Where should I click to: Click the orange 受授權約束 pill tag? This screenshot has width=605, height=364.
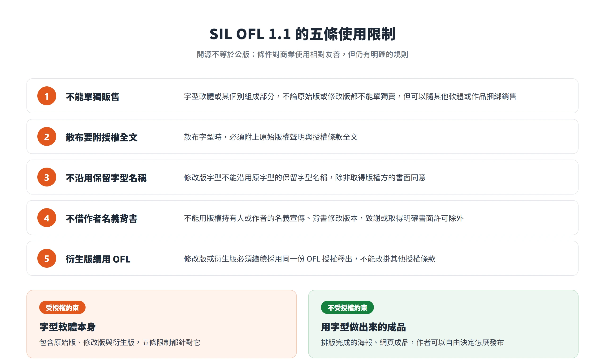point(62,308)
